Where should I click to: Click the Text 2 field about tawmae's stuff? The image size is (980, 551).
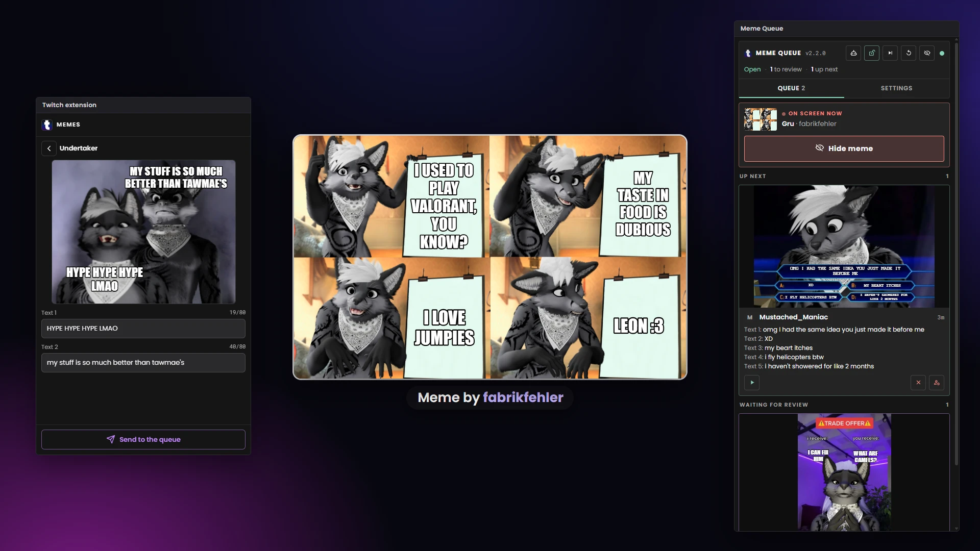(143, 363)
